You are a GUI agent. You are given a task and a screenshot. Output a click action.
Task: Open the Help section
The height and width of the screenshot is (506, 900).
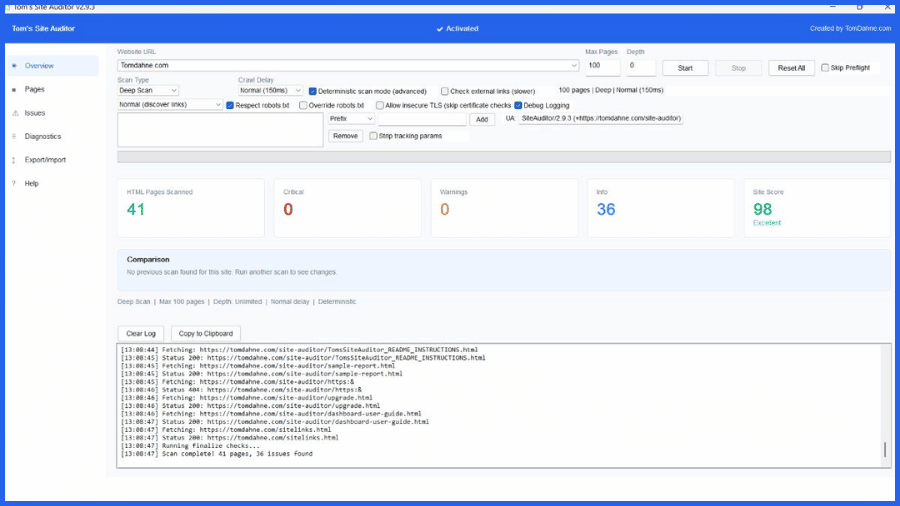52,184
